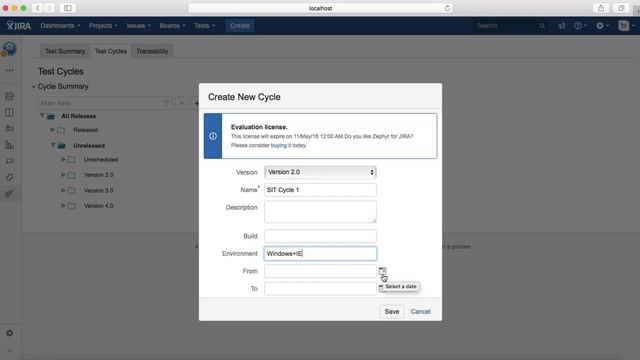Select the Version 4.0 folder
Image resolution: width=640 pixels, height=360 pixels.
tap(98, 206)
